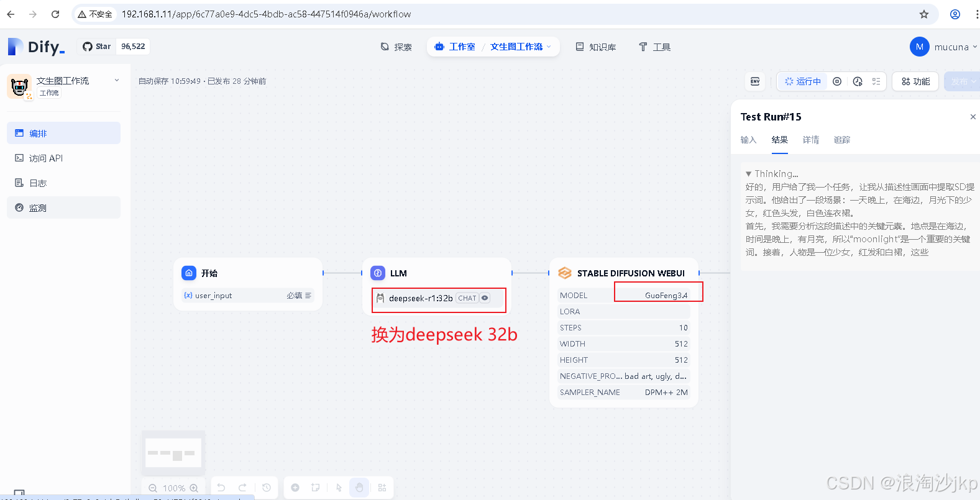Viewport: 980px width, 500px height.
Task: Select 日志 in the sidebar
Action: 63,183
